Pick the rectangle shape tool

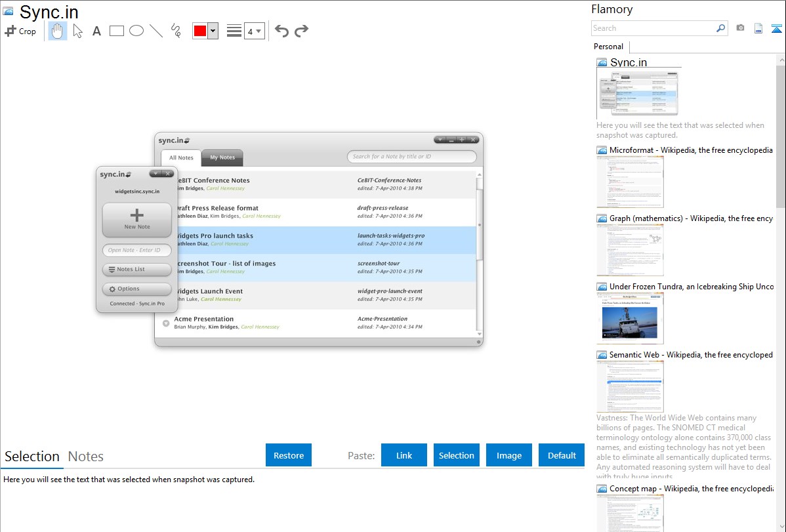tap(116, 31)
